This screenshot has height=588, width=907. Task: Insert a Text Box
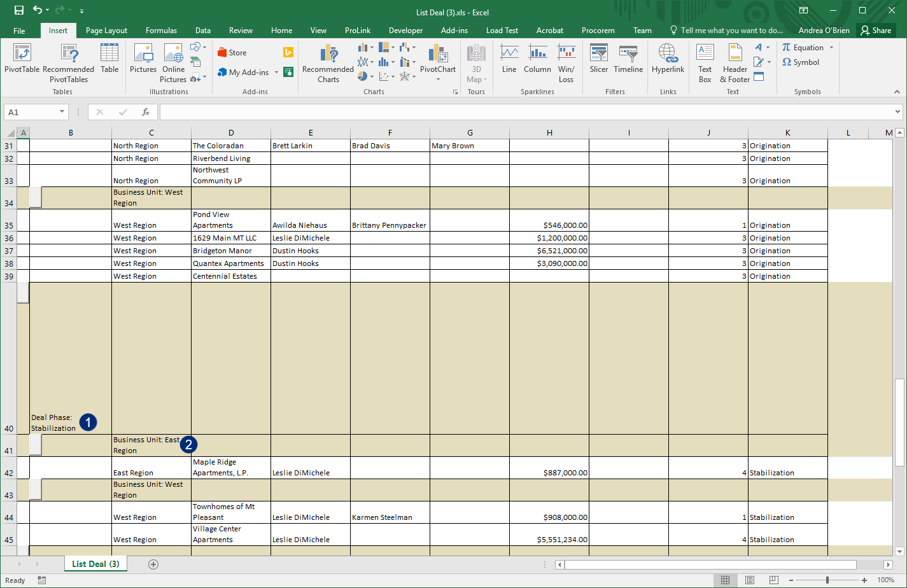coord(705,62)
